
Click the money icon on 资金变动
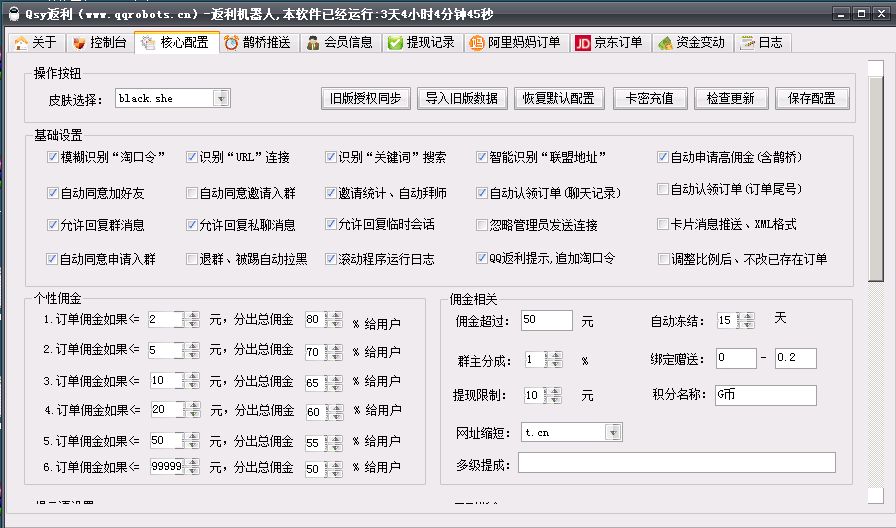665,43
